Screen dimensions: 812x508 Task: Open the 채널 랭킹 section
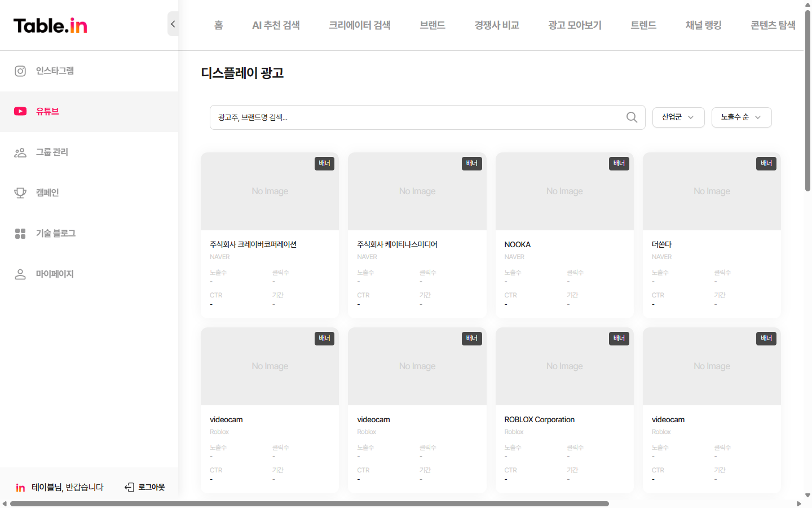703,25
